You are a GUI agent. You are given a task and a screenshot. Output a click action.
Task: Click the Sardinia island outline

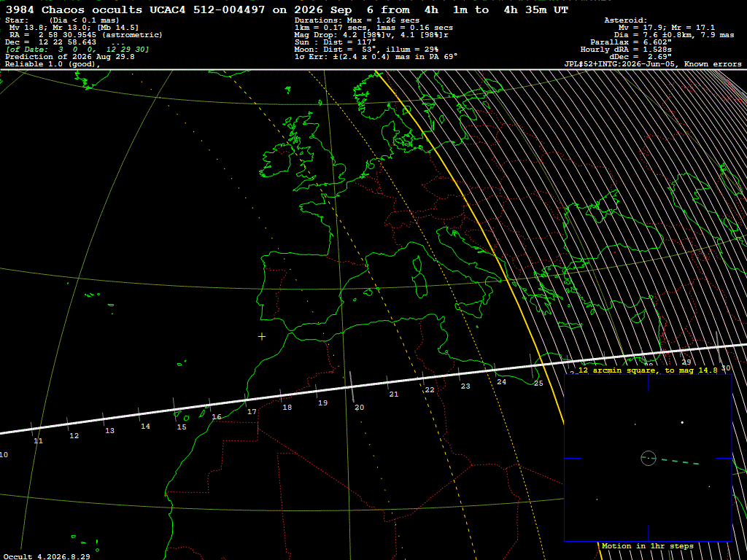tap(419, 279)
